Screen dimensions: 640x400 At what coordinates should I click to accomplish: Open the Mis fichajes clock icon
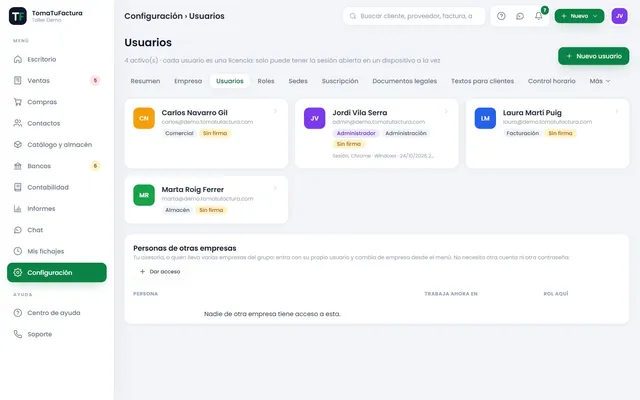[18, 251]
